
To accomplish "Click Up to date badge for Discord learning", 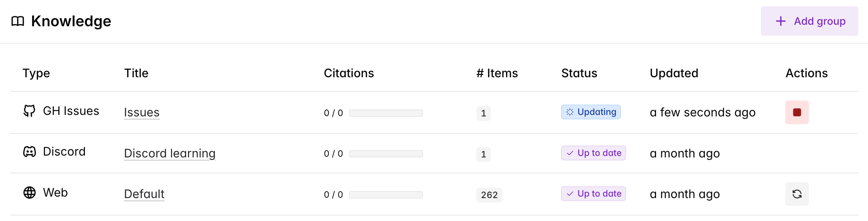I will [593, 153].
